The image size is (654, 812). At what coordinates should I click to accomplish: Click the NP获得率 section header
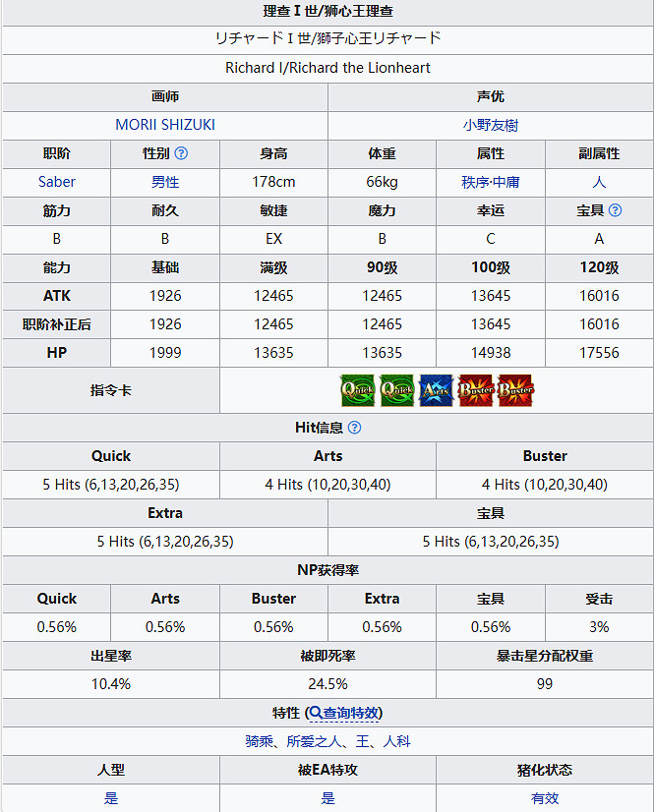pyautogui.click(x=328, y=570)
